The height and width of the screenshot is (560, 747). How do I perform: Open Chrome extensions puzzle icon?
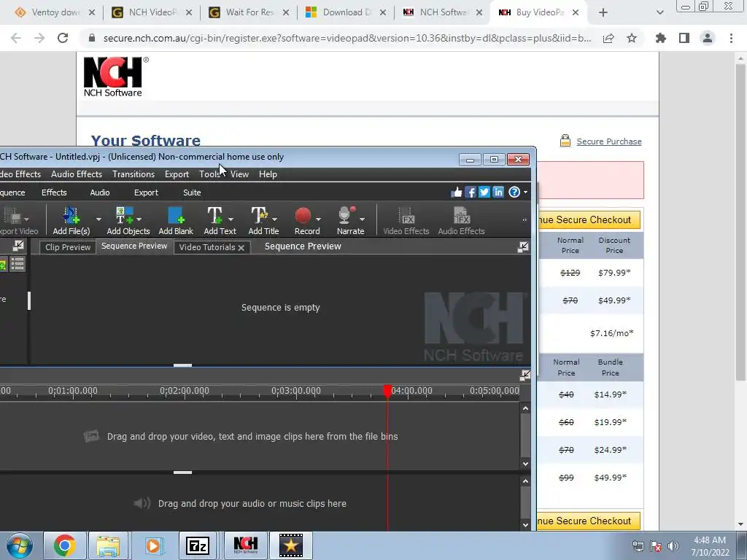pyautogui.click(x=661, y=38)
